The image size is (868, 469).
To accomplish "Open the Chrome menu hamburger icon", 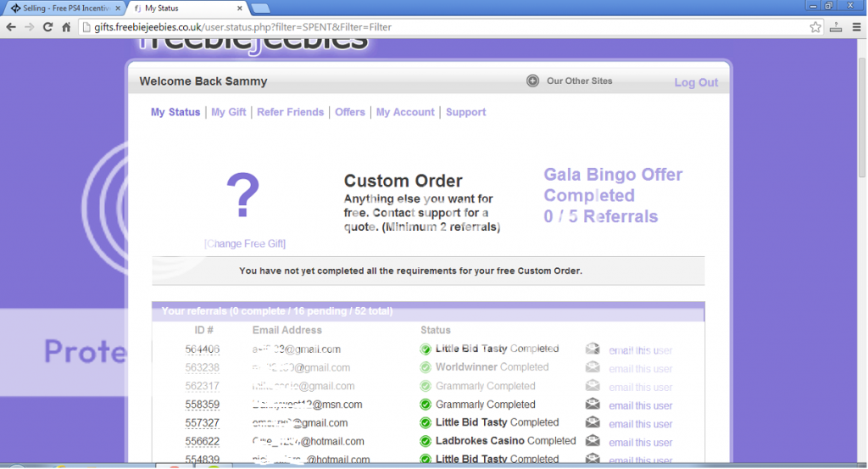I will pyautogui.click(x=856, y=27).
